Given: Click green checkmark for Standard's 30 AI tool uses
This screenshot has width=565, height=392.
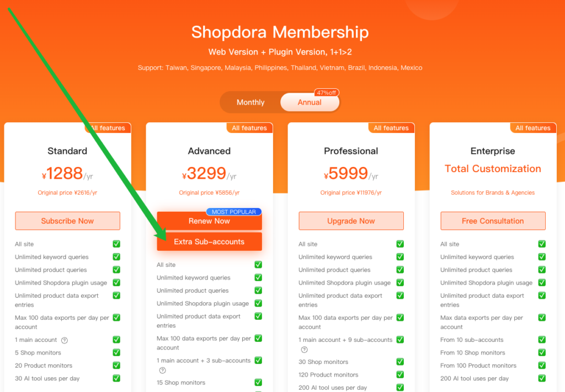Looking at the screenshot, I should pos(116,379).
